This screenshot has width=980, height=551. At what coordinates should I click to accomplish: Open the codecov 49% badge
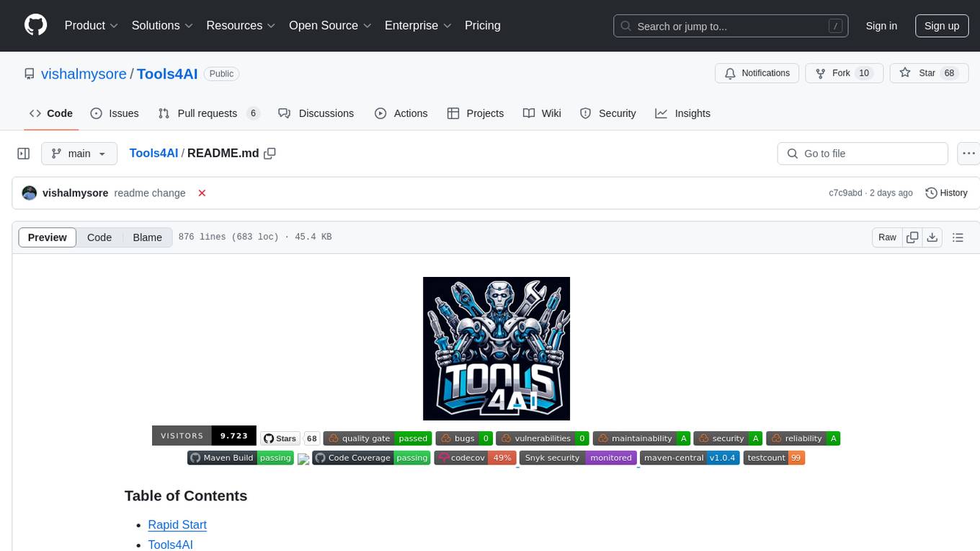click(x=475, y=458)
